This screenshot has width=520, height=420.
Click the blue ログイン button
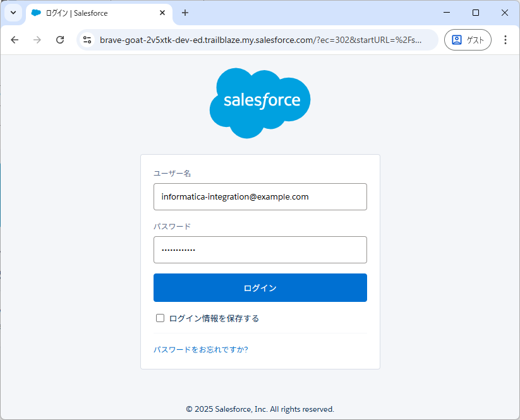pyautogui.click(x=260, y=288)
